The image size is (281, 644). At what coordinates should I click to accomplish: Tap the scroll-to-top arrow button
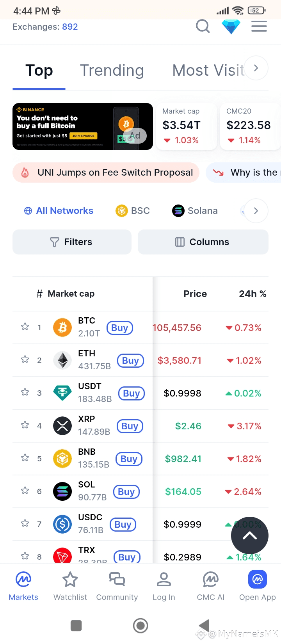[250, 536]
